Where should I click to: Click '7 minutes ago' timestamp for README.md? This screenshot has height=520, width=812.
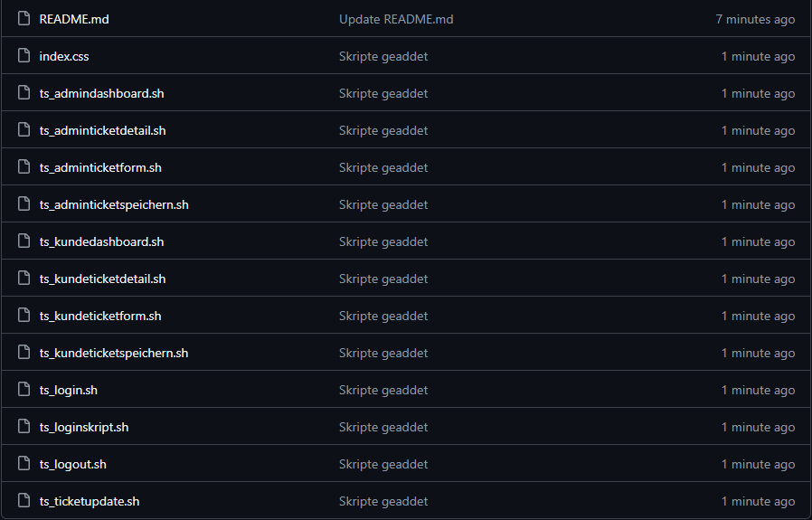click(755, 19)
